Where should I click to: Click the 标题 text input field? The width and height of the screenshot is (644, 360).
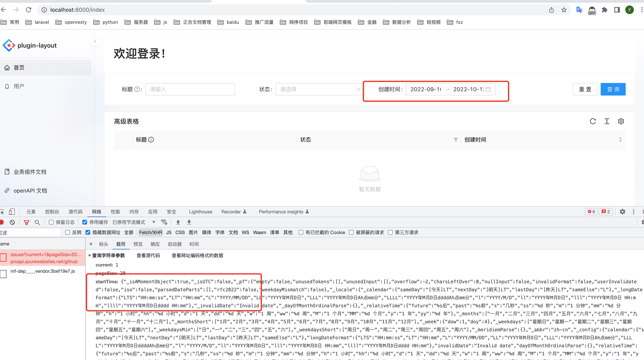click(x=190, y=89)
